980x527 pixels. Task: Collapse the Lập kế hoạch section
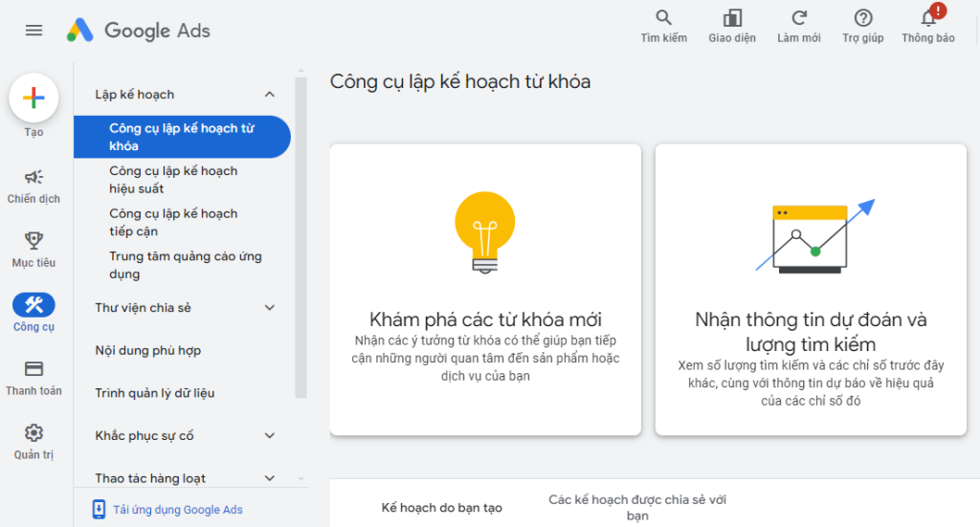[x=269, y=95]
